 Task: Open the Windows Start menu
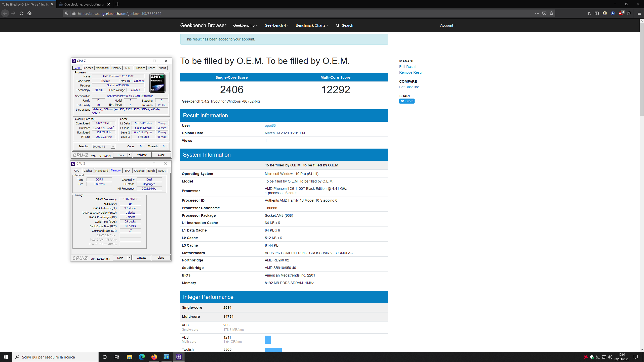click(x=6, y=357)
